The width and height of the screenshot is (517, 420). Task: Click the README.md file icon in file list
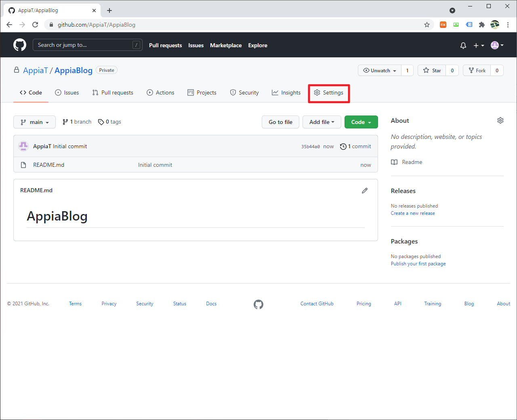click(x=23, y=165)
